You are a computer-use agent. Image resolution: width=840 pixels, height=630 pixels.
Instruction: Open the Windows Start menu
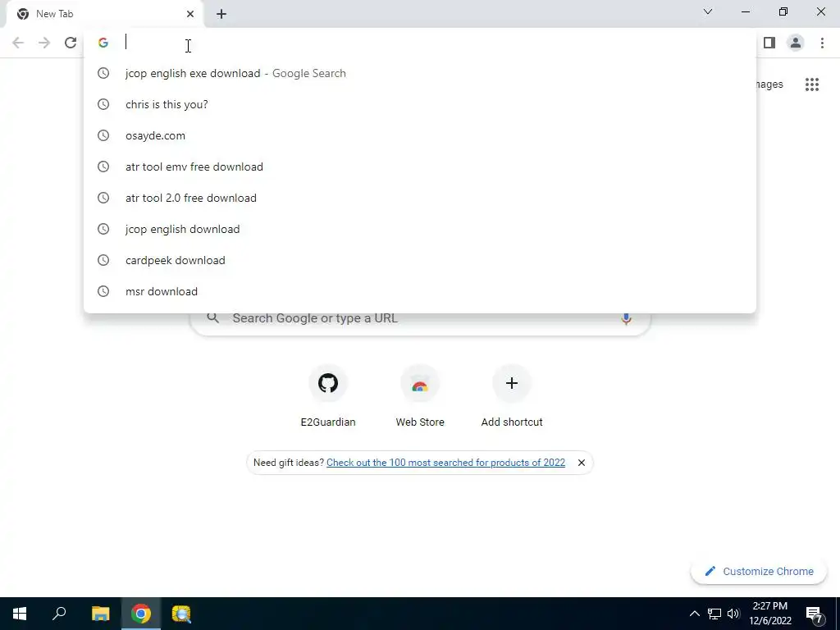coord(20,614)
